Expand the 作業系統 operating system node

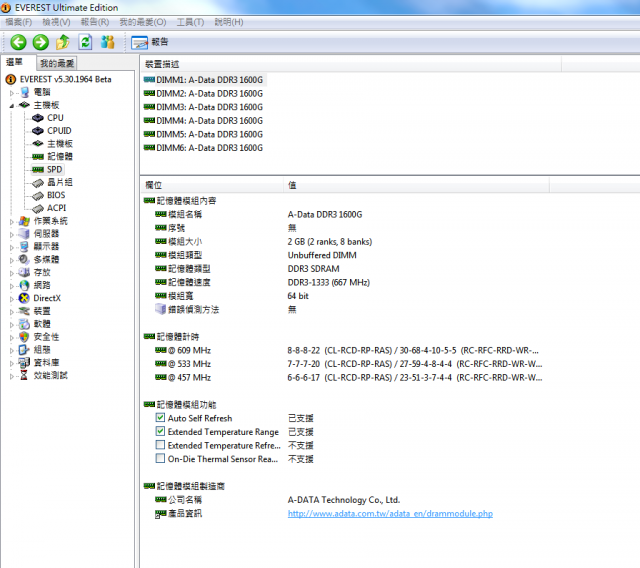click(11, 222)
